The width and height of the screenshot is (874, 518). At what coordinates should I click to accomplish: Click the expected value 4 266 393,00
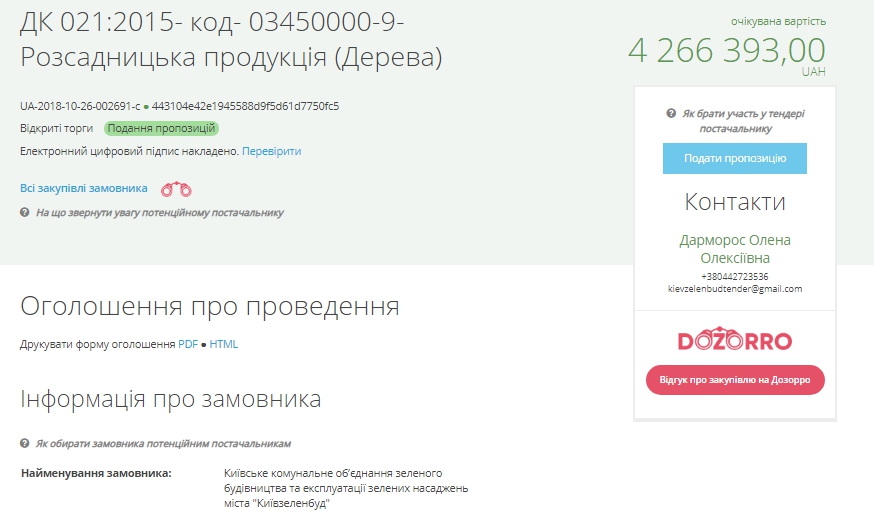pyautogui.click(x=727, y=50)
